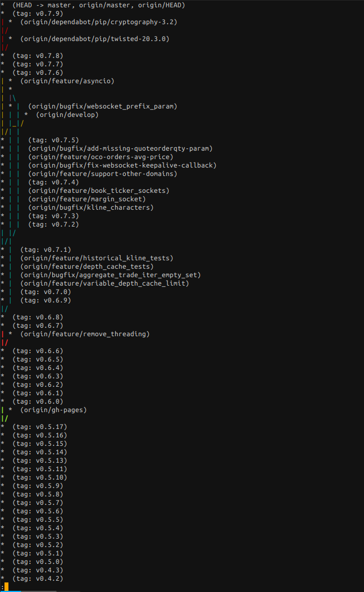Select the websocket_prefix_param bugfix branch
This screenshot has width=364, height=592.
tap(106, 106)
